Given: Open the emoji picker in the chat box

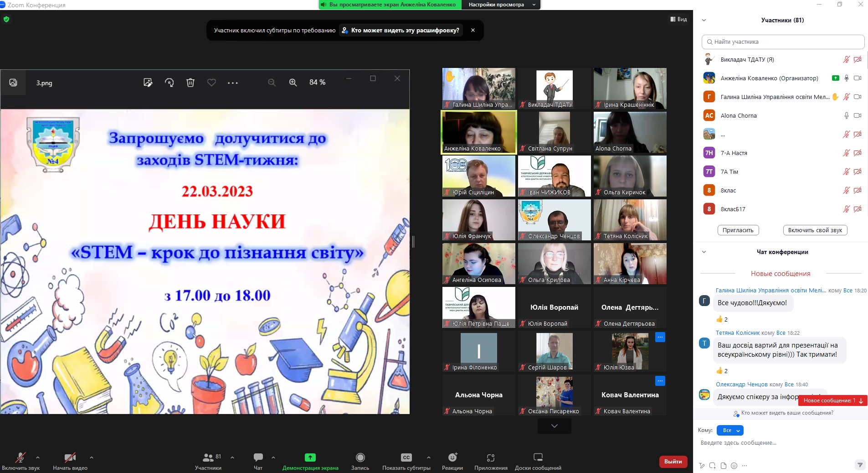Looking at the screenshot, I should [734, 466].
